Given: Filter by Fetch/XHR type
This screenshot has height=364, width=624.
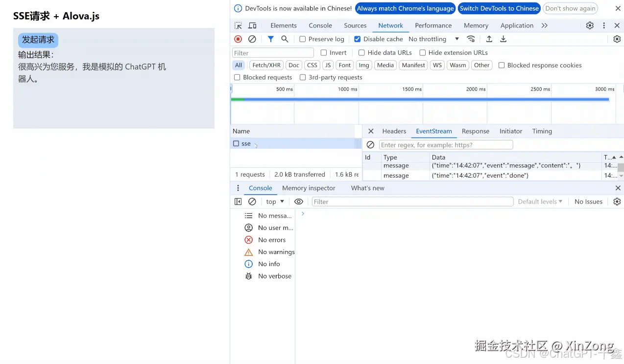Looking at the screenshot, I should pos(267,65).
